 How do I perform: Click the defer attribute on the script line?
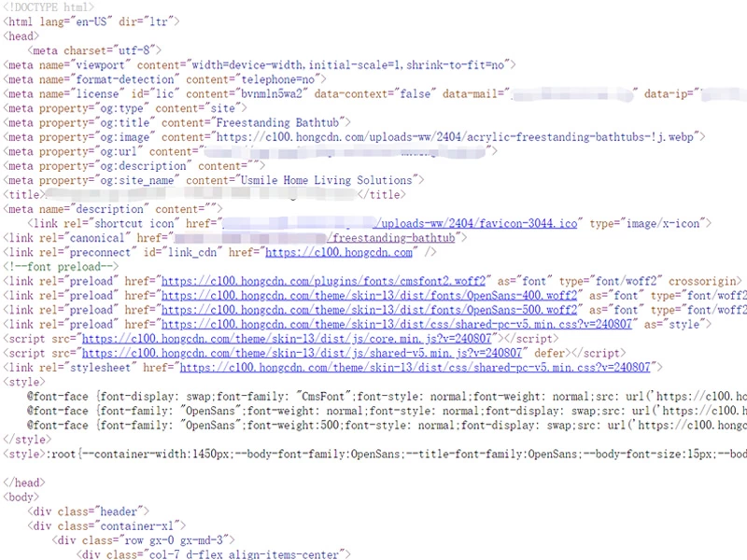point(549,353)
